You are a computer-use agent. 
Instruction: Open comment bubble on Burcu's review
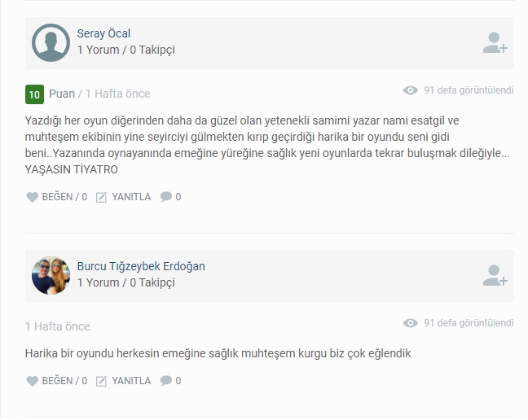(166, 381)
